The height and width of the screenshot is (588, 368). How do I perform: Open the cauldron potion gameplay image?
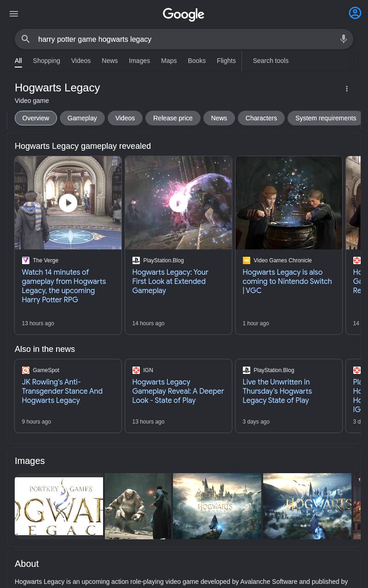(x=289, y=203)
